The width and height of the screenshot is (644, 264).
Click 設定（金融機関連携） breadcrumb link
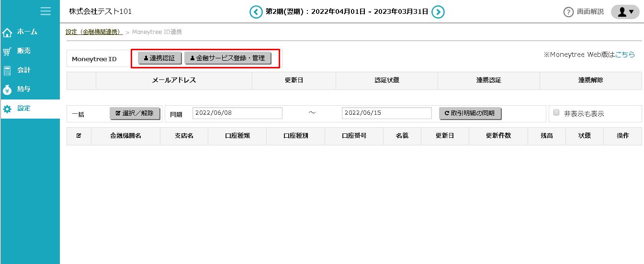94,32
